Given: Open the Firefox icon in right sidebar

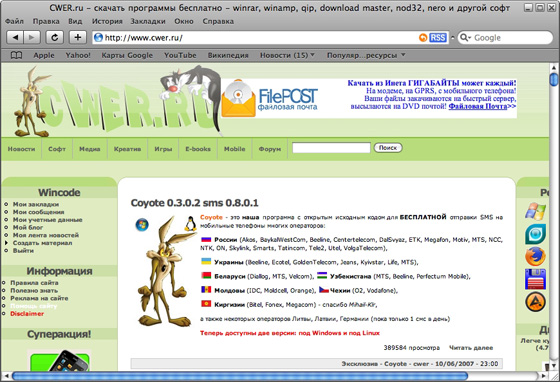Looking at the screenshot, I should 535,256.
